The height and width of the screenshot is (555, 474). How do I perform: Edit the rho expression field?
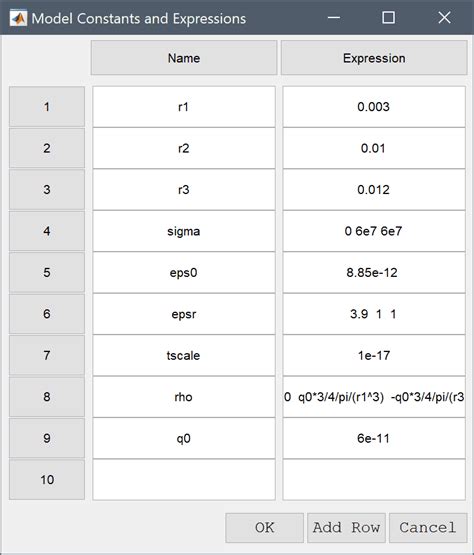click(374, 397)
